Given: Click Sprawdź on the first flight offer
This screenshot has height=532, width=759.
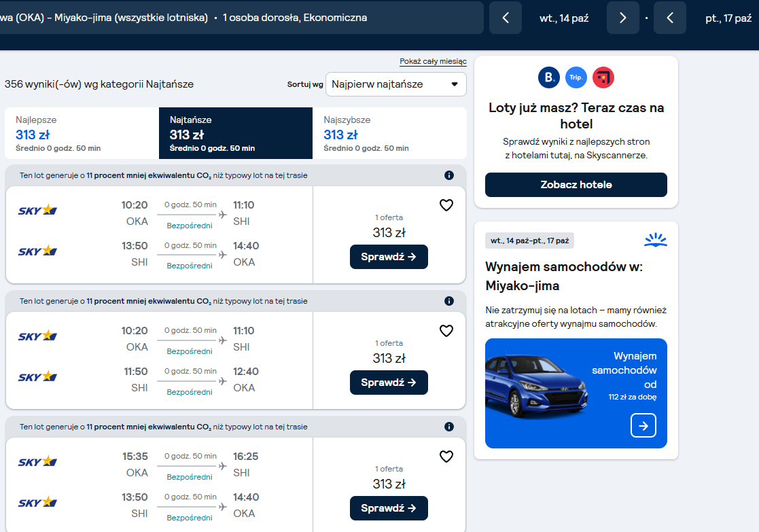Looking at the screenshot, I should coord(389,257).
